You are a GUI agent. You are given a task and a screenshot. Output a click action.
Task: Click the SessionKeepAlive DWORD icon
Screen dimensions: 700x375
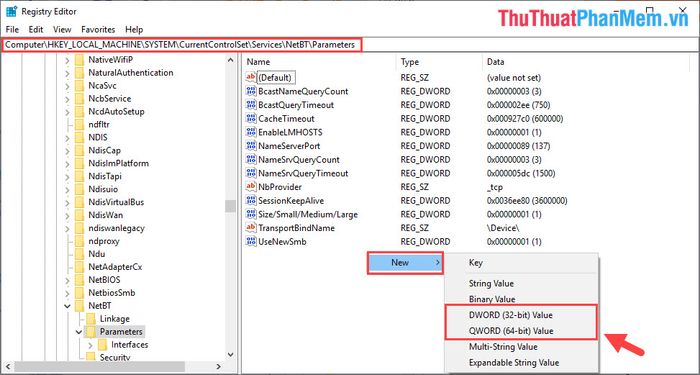[251, 200]
